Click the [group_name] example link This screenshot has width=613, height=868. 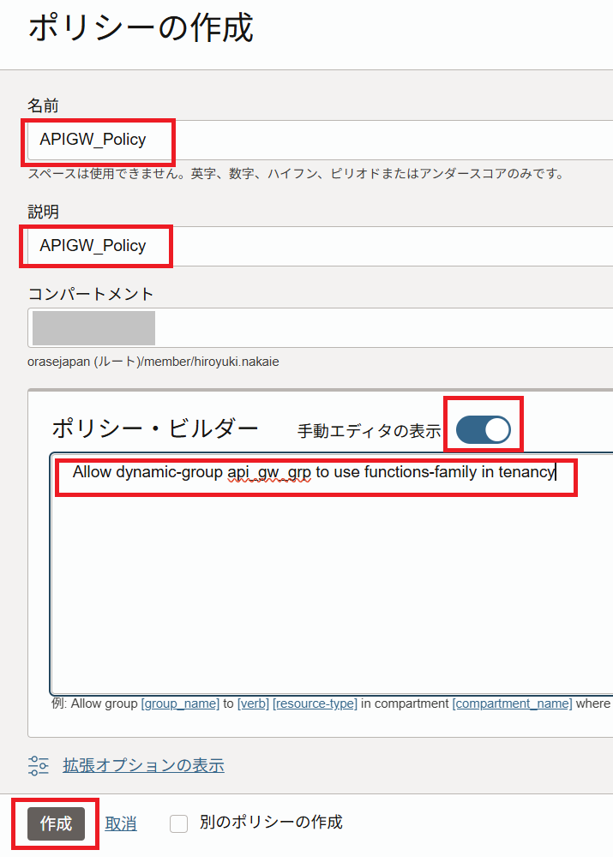(180, 703)
